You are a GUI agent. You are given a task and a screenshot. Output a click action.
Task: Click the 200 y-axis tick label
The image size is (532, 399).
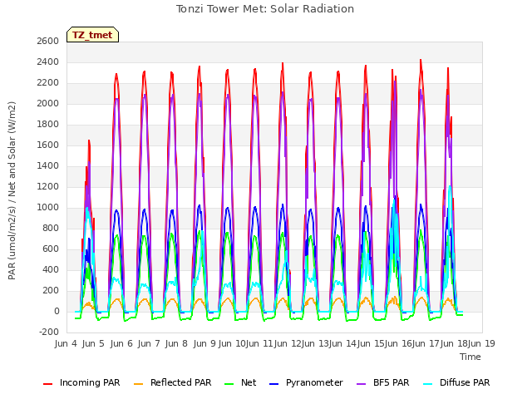coord(51,291)
